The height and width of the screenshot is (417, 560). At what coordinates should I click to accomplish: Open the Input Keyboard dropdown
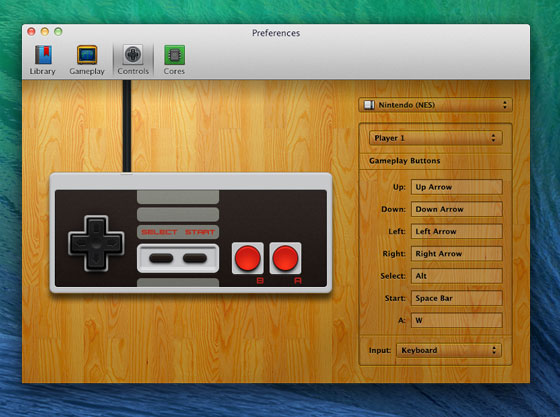point(449,350)
